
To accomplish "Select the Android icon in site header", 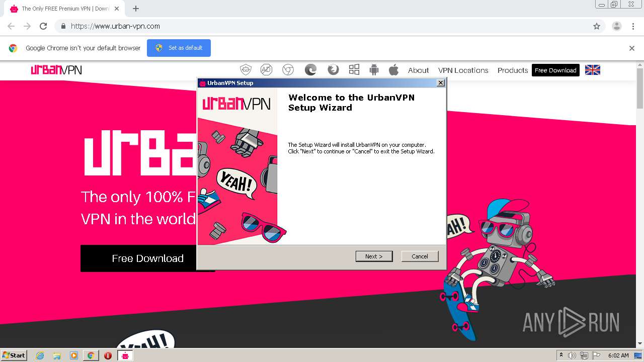I will click(374, 70).
